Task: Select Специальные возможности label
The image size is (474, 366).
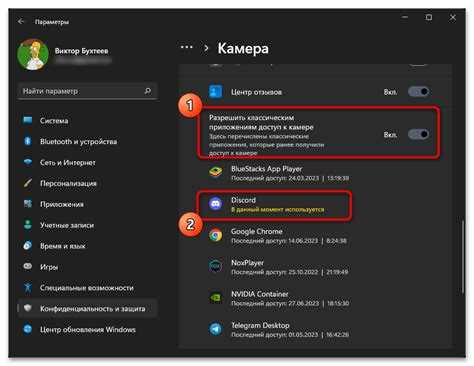Action: (x=87, y=288)
